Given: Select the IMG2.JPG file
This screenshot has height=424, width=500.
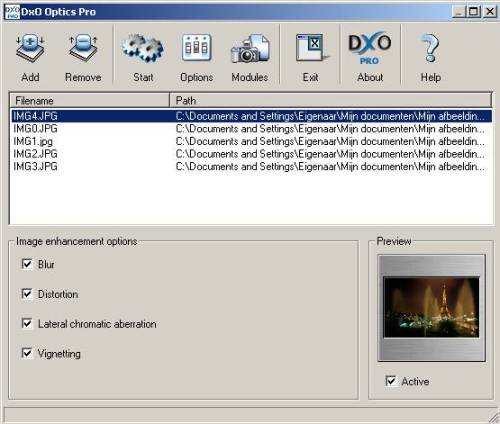Looking at the screenshot, I should click(35, 154).
